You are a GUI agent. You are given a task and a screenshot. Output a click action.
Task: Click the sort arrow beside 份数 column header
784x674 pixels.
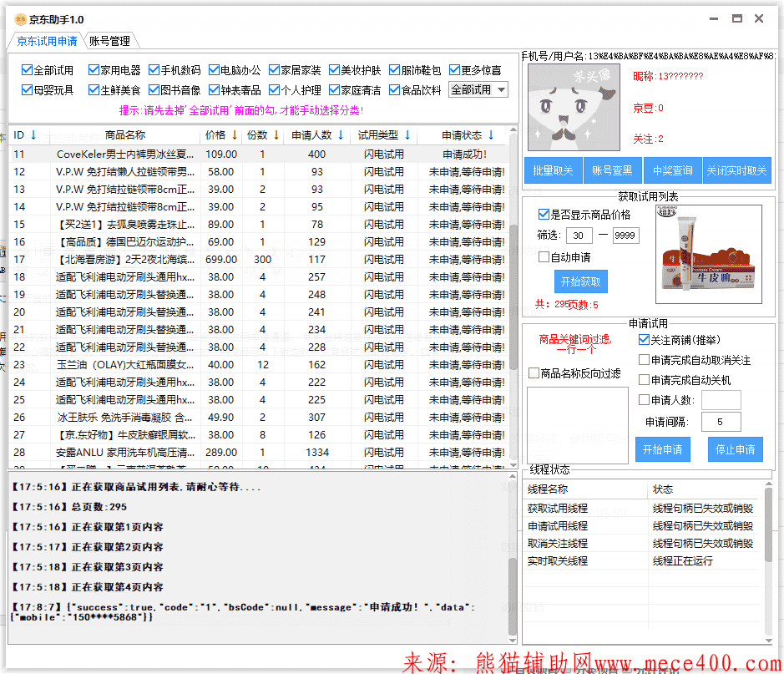(x=276, y=135)
